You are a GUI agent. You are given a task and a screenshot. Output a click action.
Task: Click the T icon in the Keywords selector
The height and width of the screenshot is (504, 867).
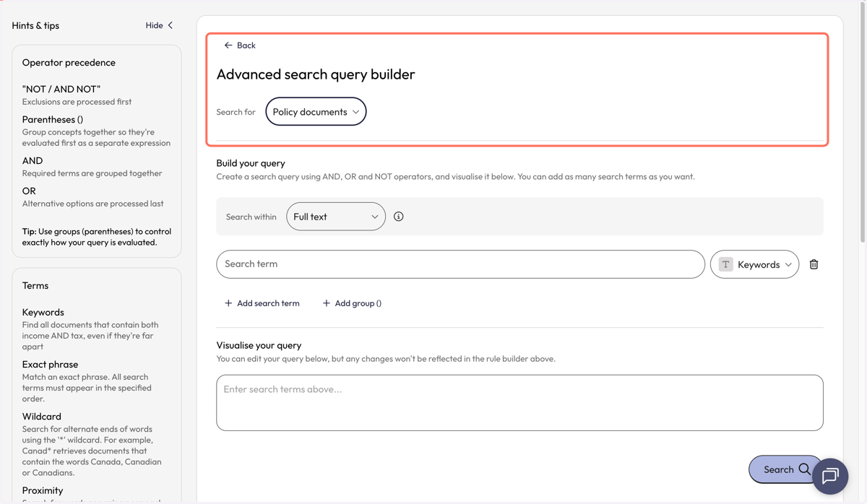click(726, 264)
